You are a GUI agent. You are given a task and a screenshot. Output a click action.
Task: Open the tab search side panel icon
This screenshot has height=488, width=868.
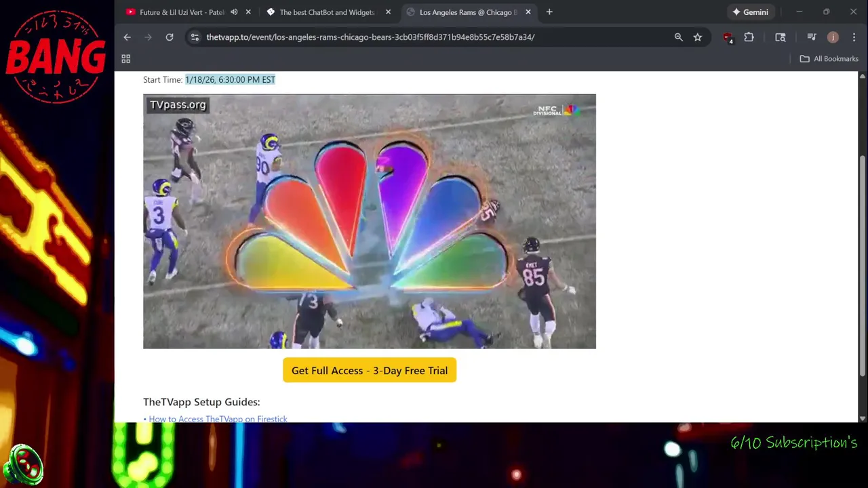[781, 37]
